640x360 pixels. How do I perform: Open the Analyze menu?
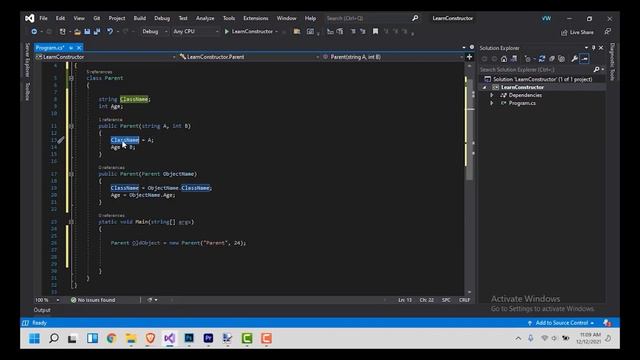[205, 18]
